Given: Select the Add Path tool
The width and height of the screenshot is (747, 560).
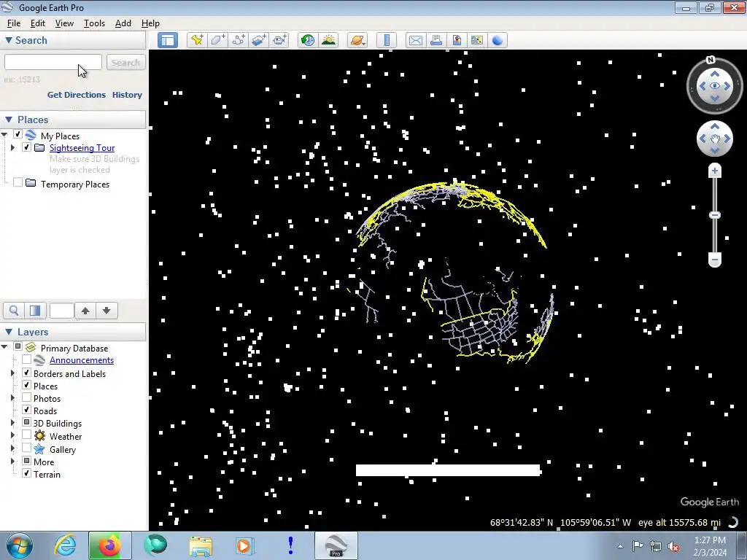Looking at the screenshot, I should 239,41.
